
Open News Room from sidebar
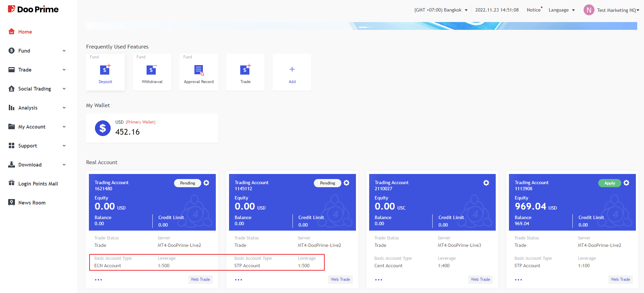[x=32, y=203]
